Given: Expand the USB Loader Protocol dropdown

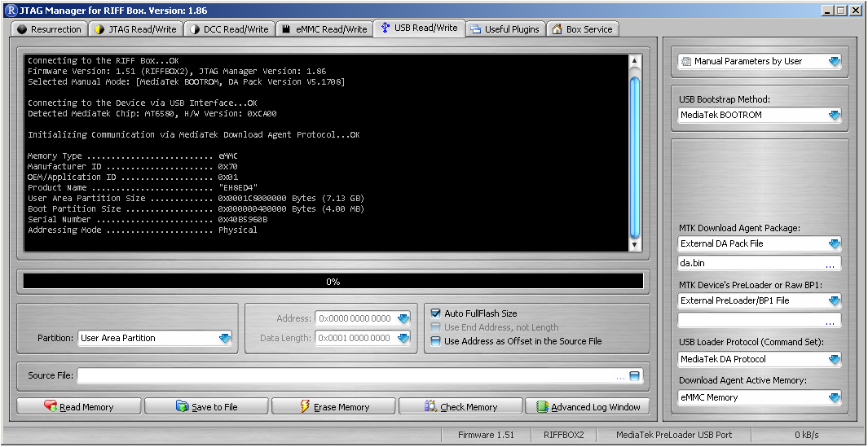Looking at the screenshot, I should 835,360.
